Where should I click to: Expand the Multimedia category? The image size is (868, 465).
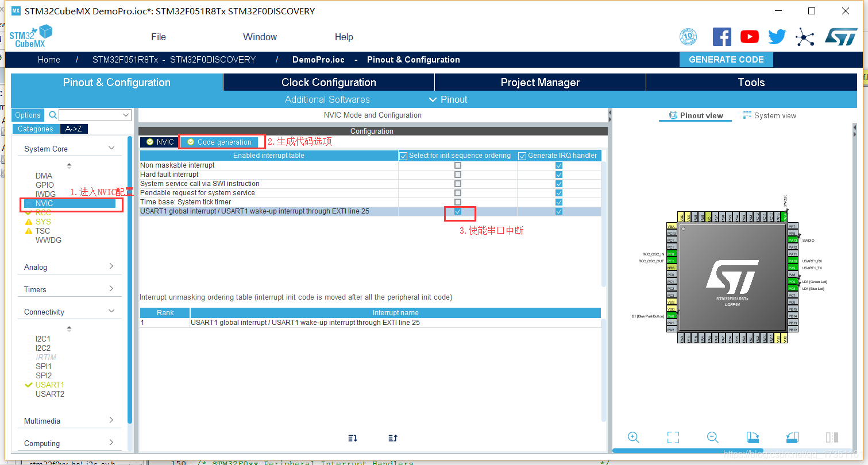111,420
